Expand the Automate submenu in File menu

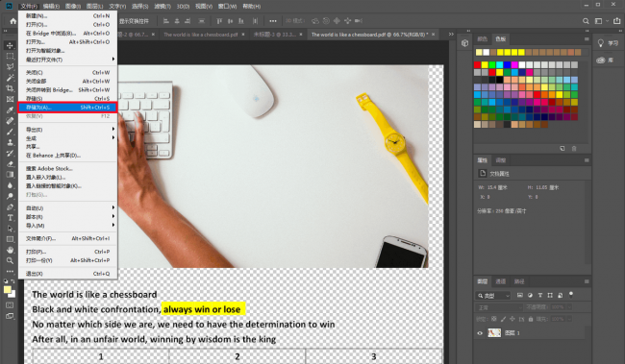(67, 208)
